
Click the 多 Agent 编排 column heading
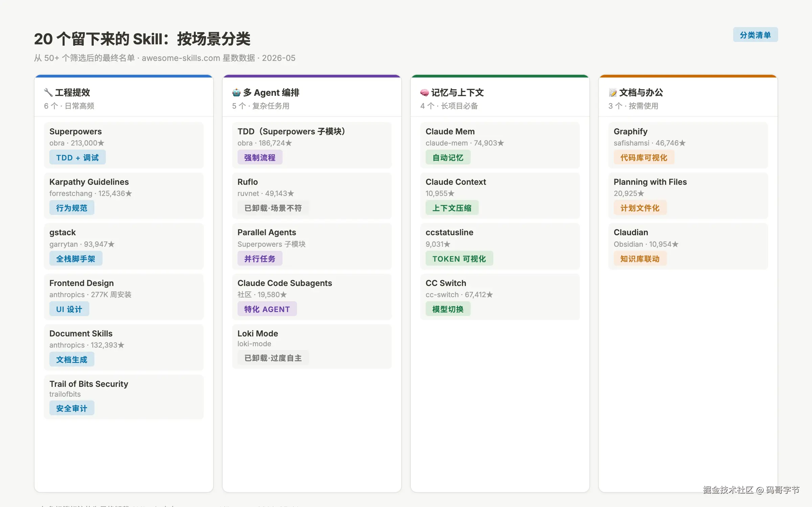271,92
